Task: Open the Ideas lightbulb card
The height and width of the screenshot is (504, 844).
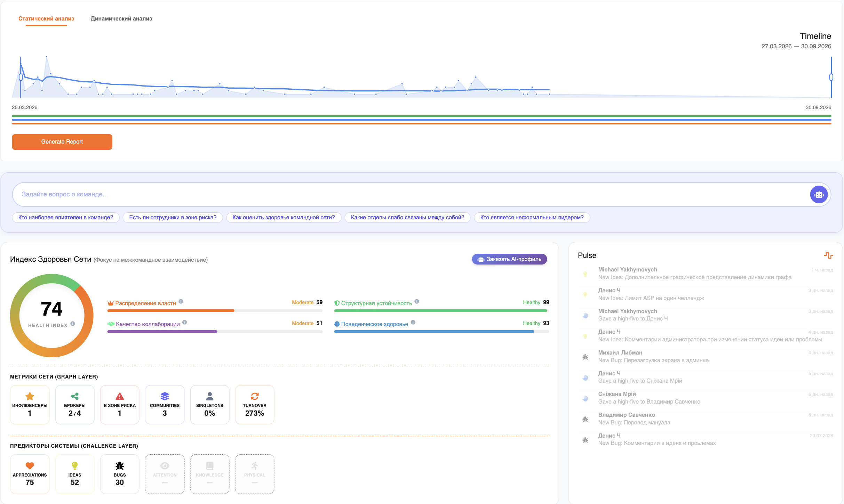Action: click(x=75, y=474)
